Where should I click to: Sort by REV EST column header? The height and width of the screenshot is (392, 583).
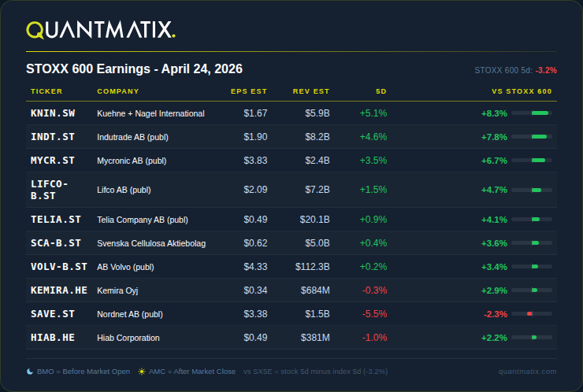(x=311, y=91)
